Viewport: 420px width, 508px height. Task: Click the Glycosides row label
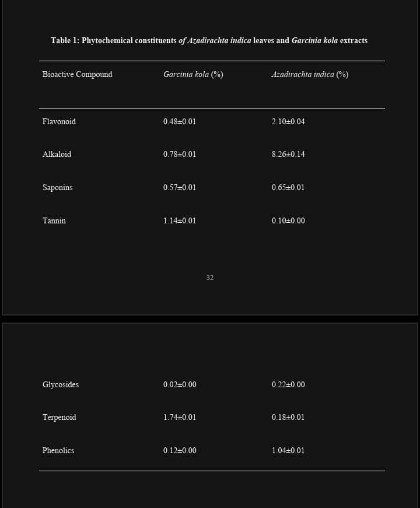coord(61,385)
